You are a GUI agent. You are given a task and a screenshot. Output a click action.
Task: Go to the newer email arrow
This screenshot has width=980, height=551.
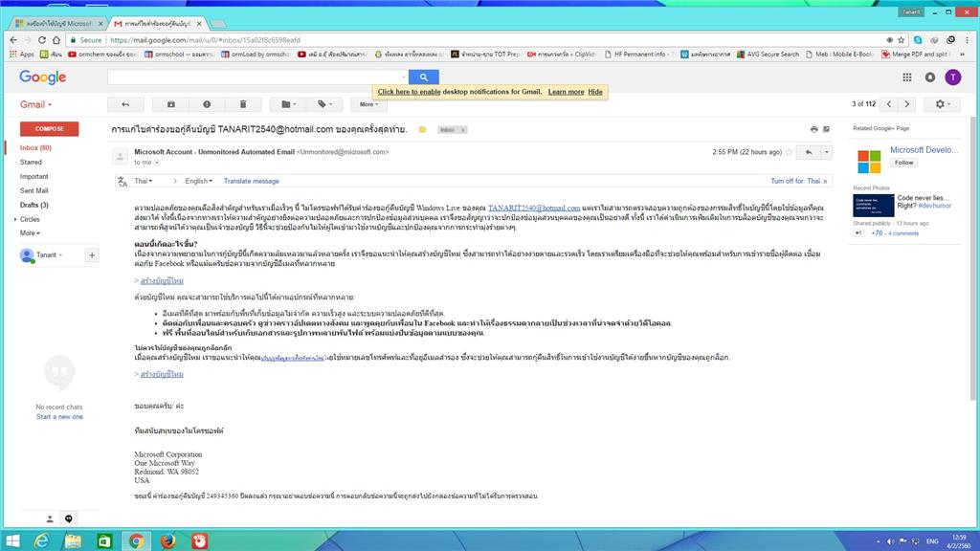tap(889, 104)
